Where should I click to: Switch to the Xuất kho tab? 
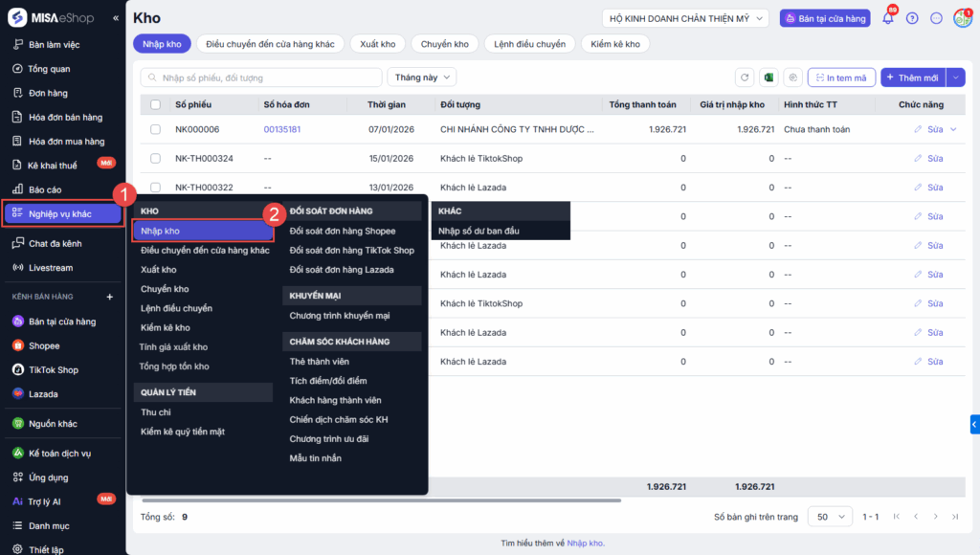pyautogui.click(x=377, y=44)
